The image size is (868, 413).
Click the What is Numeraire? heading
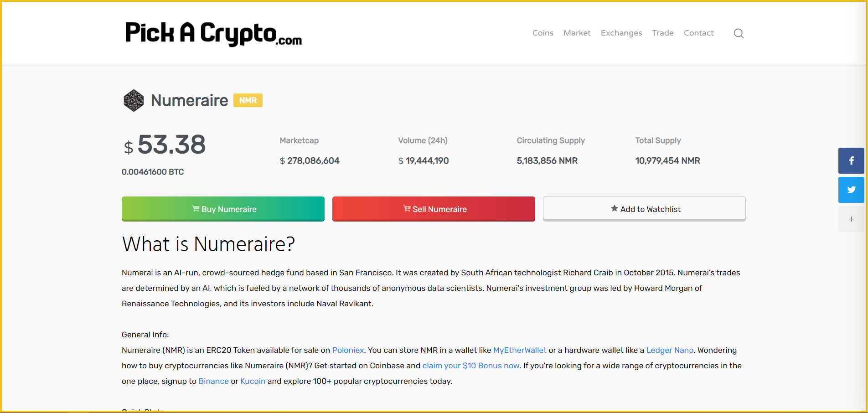208,244
